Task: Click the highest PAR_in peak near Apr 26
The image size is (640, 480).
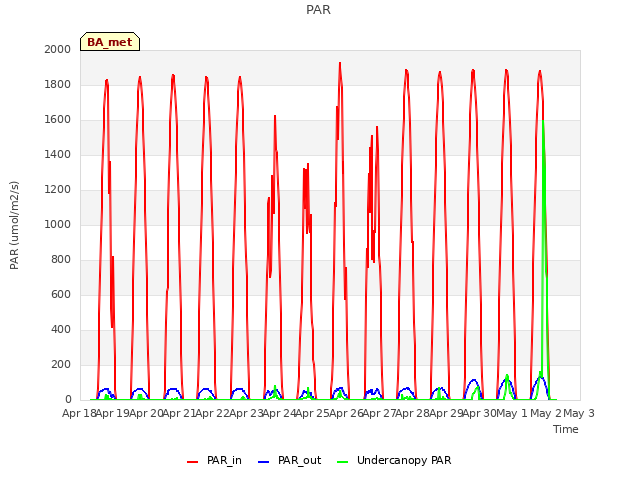Action: click(x=340, y=64)
